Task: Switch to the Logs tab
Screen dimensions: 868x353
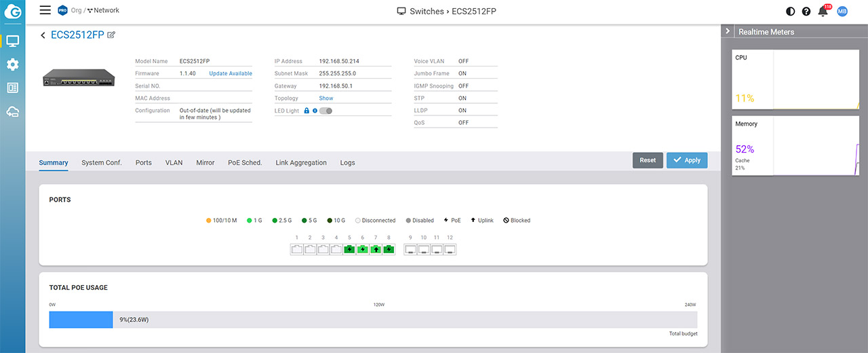Action: [x=348, y=162]
